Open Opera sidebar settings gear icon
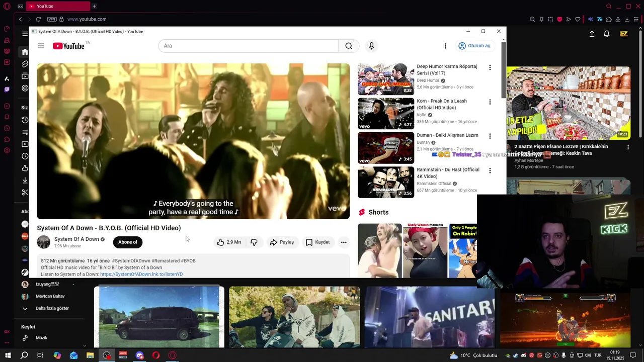The height and width of the screenshot is (362, 644). 7,150
